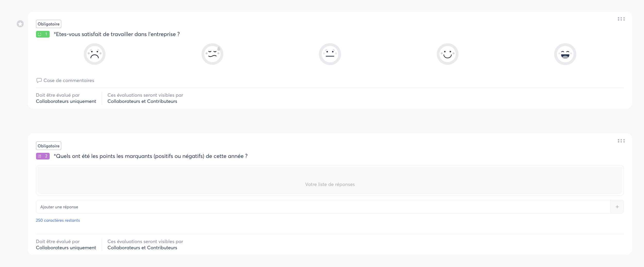Select the sad crying face rating

[94, 54]
